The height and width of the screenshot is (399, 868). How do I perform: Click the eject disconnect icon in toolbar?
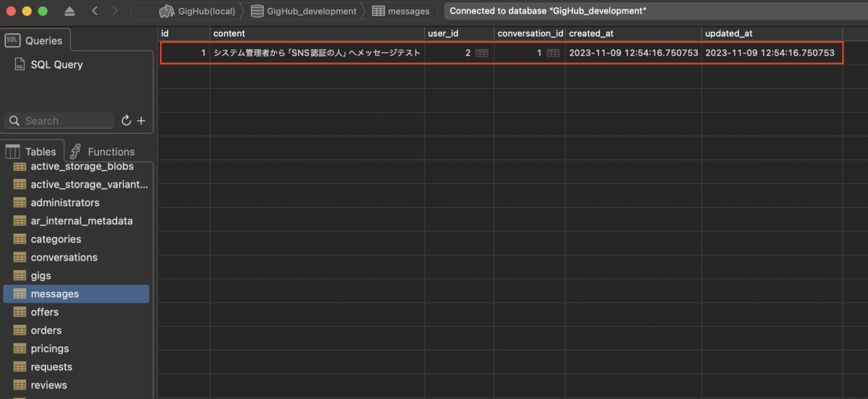(69, 11)
